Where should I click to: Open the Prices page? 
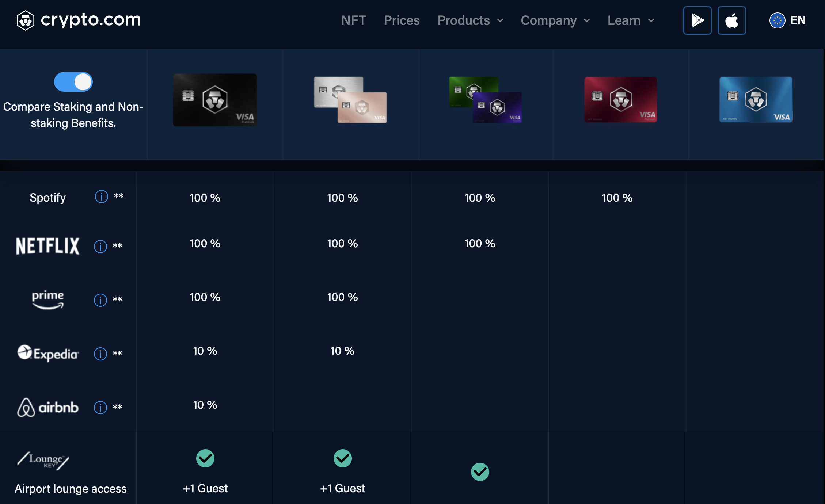(402, 20)
